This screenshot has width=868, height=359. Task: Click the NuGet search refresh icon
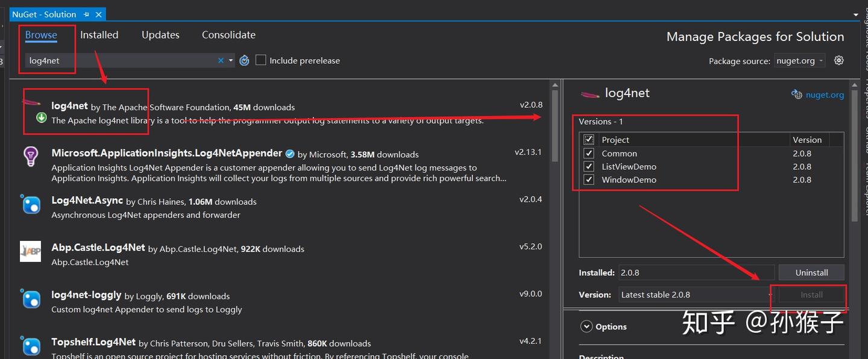[244, 60]
